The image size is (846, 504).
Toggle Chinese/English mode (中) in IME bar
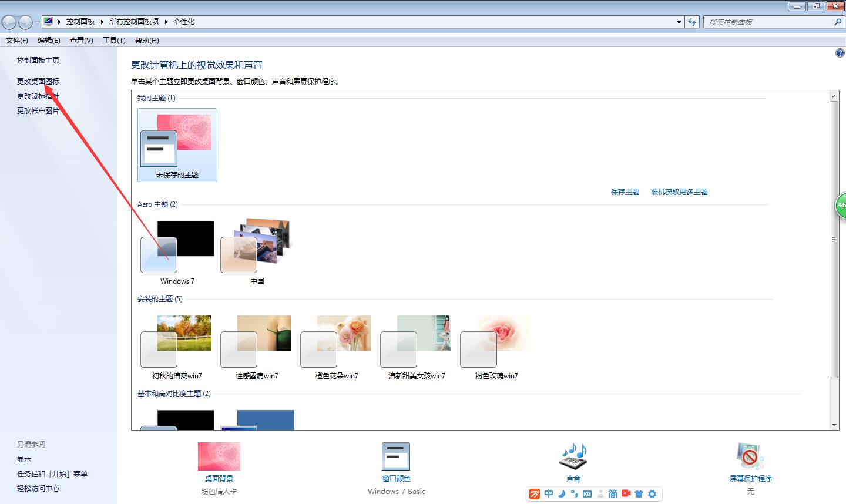(x=549, y=494)
